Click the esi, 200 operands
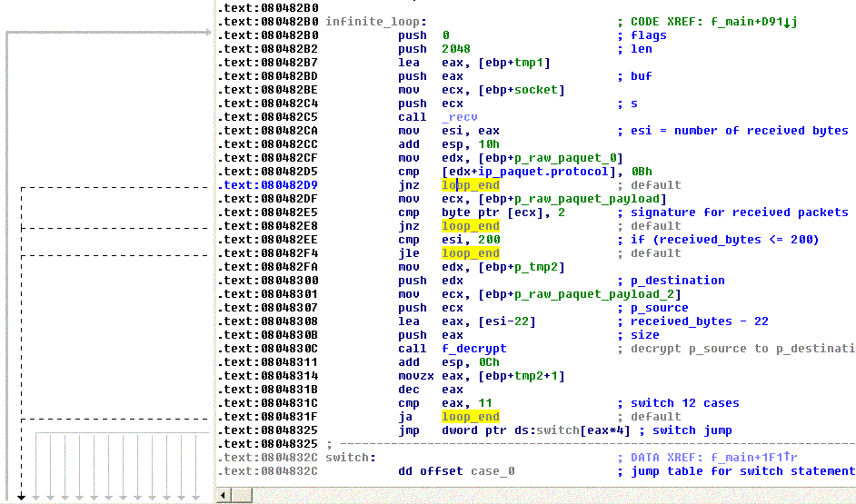This screenshot has width=856, height=504. 471,240
